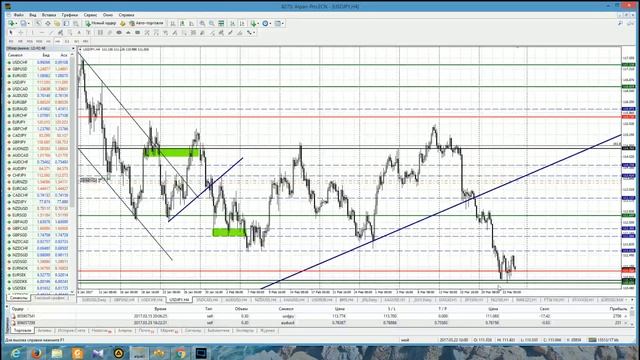The width and height of the screenshot is (640, 360).
Task: Open a new chart from toolbar
Action: 11,23
